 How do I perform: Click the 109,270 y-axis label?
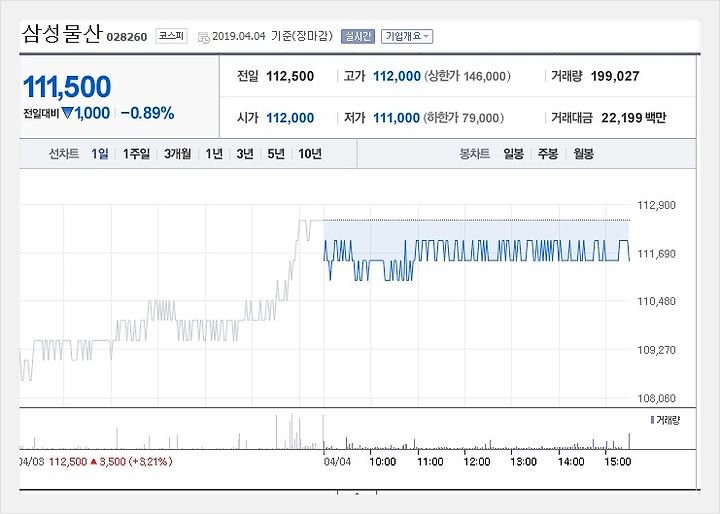click(656, 350)
